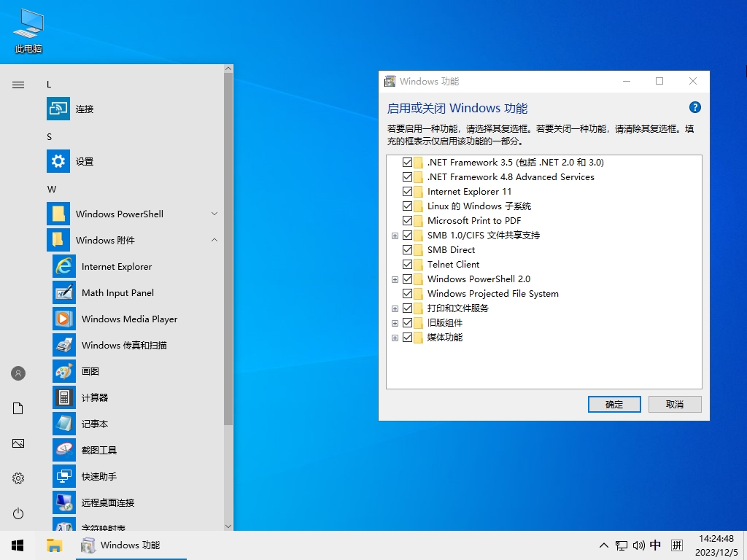Expand the 媒体功能 tree node
The height and width of the screenshot is (560, 747).
(395, 337)
